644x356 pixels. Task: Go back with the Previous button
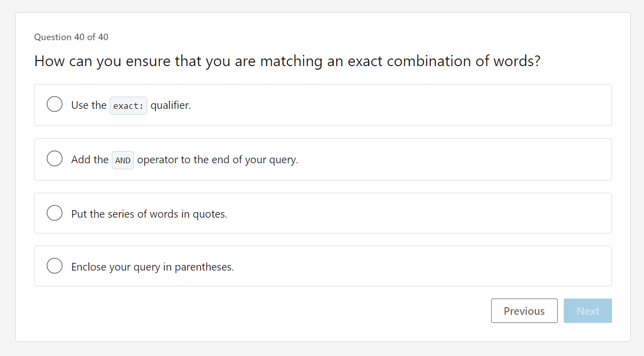(x=524, y=311)
